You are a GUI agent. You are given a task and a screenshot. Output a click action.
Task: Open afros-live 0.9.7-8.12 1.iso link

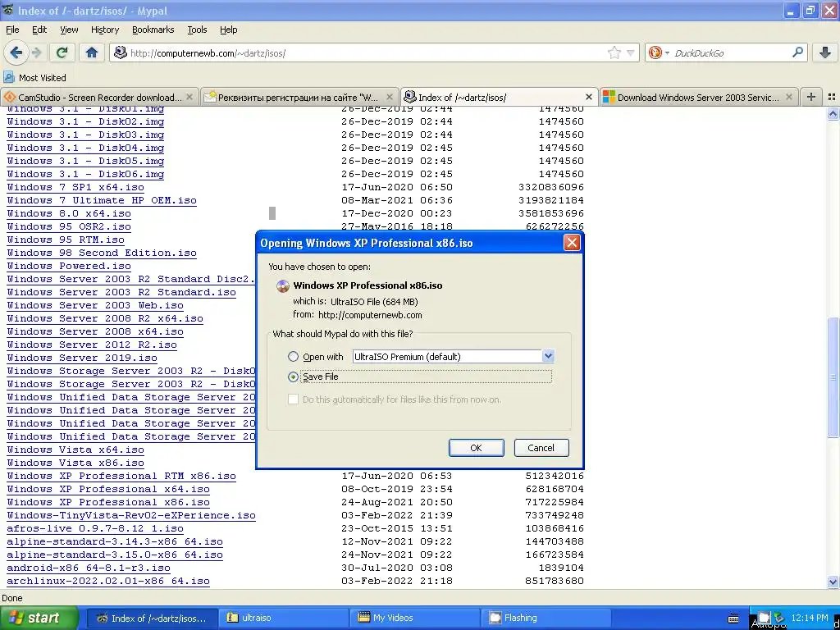(x=95, y=528)
